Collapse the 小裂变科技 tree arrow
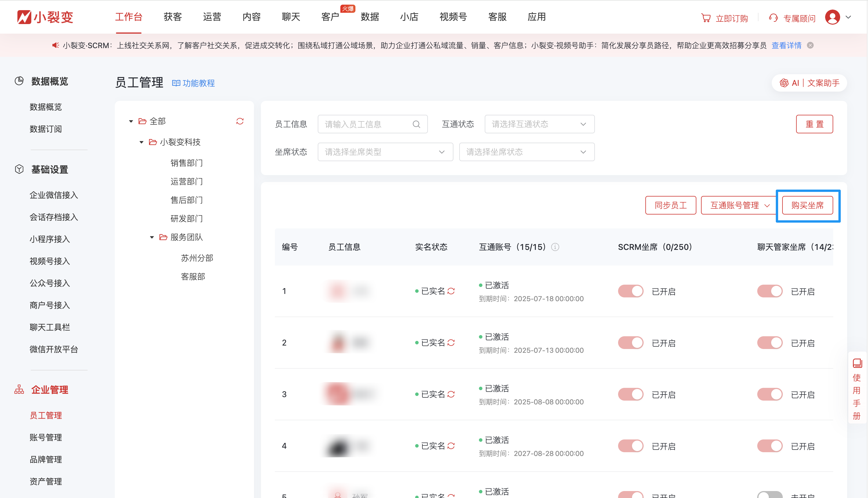The height and width of the screenshot is (498, 868). [141, 142]
